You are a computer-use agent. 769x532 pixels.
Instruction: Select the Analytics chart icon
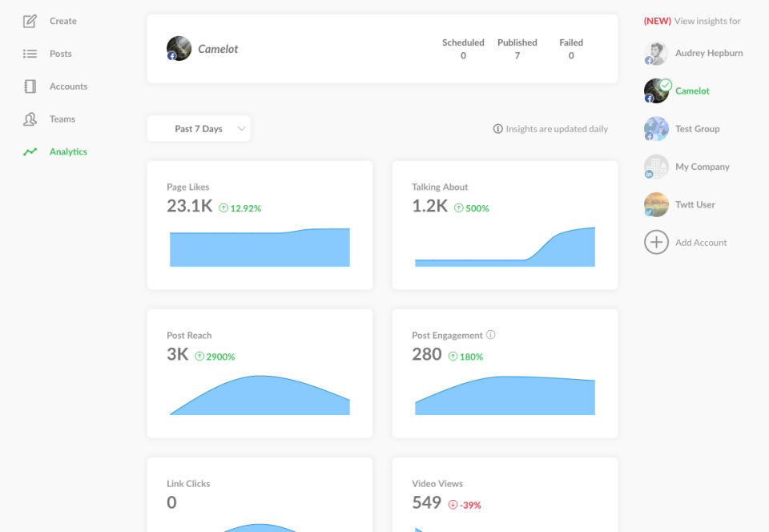(30, 152)
